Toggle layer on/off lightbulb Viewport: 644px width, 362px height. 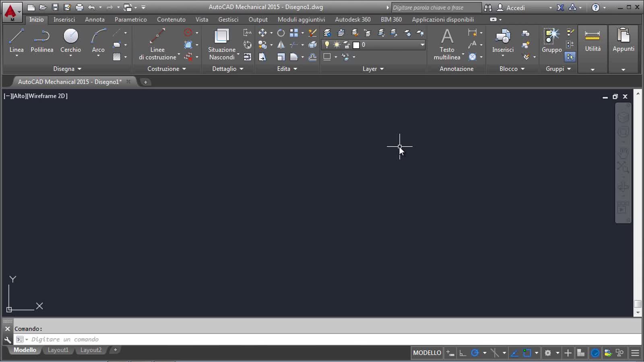click(x=327, y=45)
